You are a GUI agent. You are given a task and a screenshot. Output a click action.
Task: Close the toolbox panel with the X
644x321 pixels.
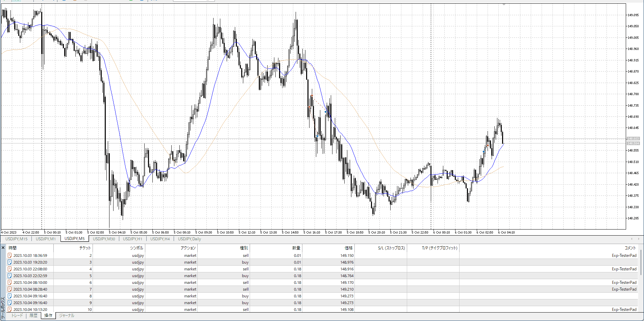pyautogui.click(x=3, y=248)
